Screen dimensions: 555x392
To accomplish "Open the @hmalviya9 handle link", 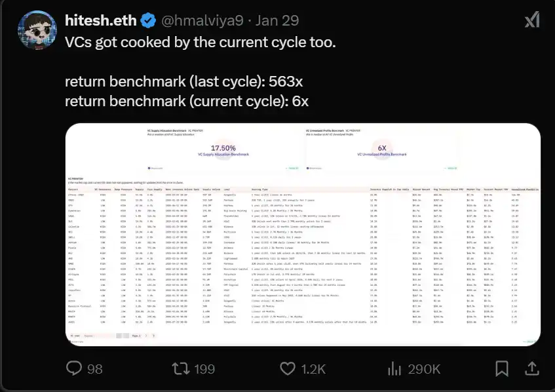I will click(202, 20).
